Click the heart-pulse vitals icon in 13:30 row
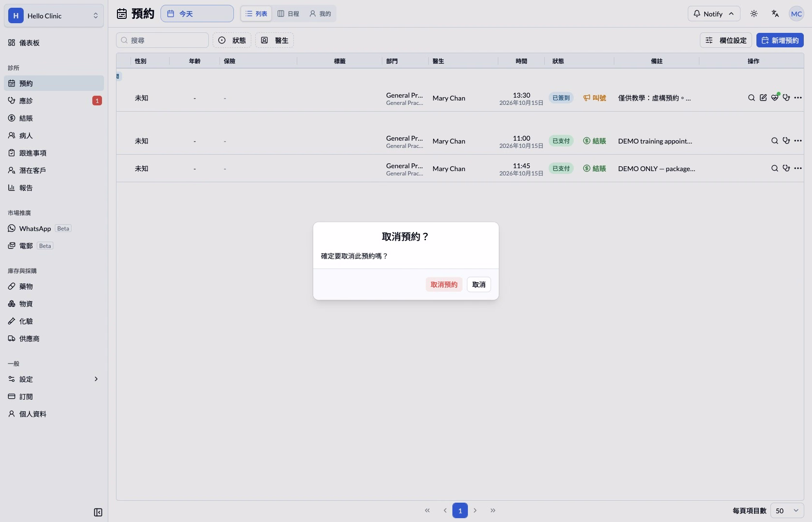 coord(775,98)
